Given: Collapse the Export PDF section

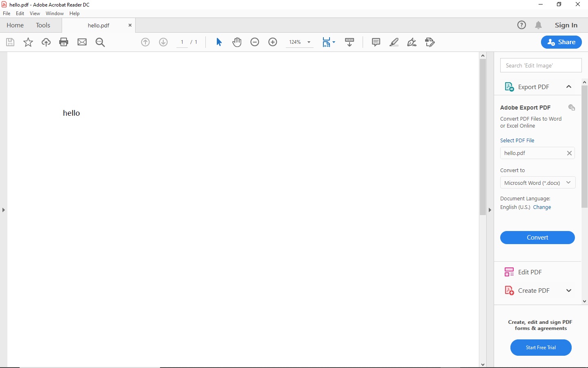Looking at the screenshot, I should pos(569,87).
